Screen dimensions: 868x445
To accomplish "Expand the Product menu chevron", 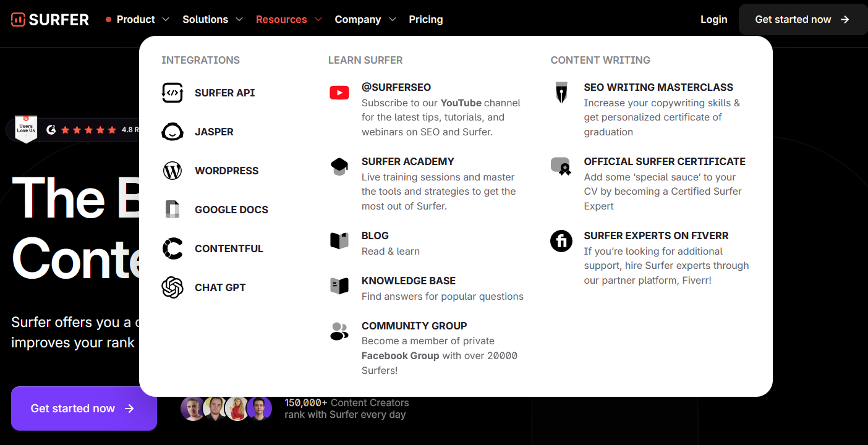I will tap(166, 20).
